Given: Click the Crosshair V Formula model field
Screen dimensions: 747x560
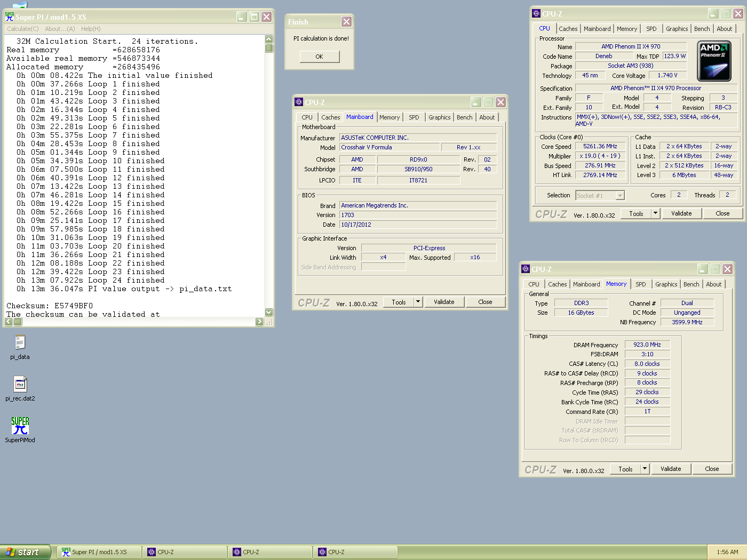Looking at the screenshot, I should pos(390,147).
